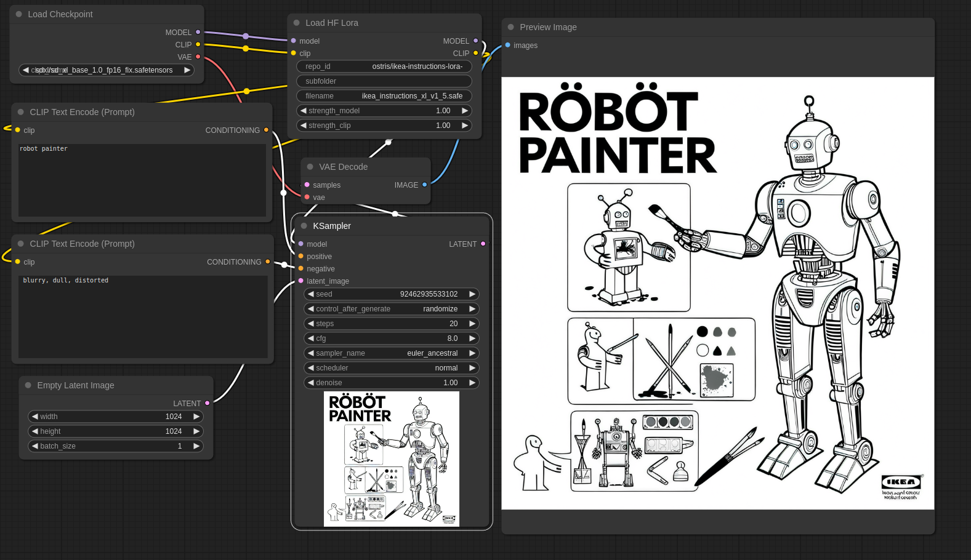Image resolution: width=971 pixels, height=560 pixels.
Task: Click the CLIP output socket on Load Checkpoint
Action: (x=198, y=44)
